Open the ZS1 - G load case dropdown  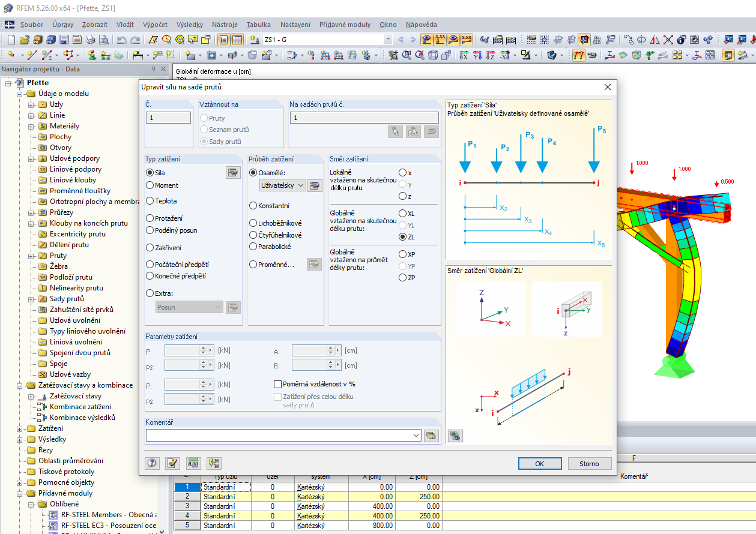387,40
